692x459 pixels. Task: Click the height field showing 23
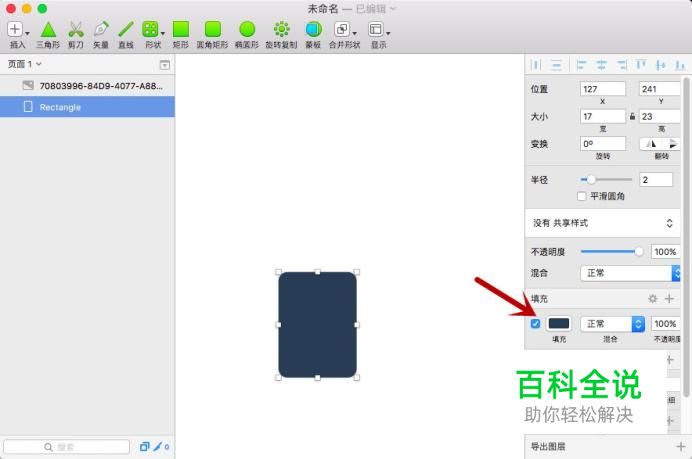click(660, 117)
